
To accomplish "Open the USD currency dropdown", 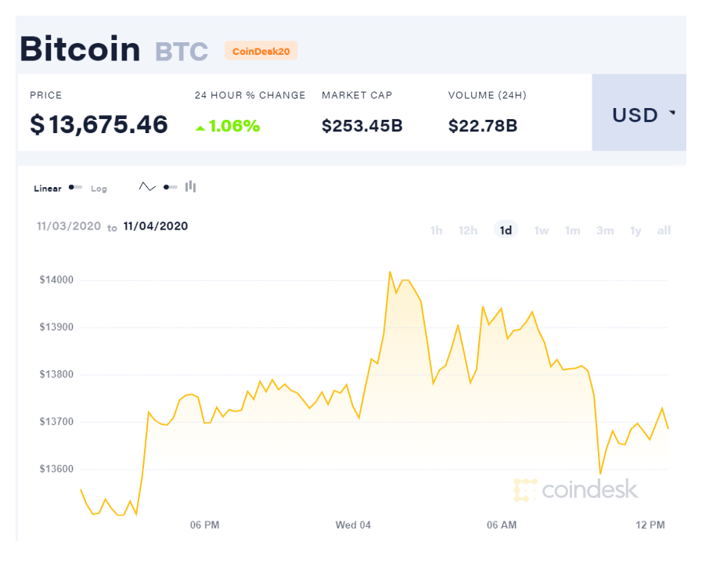I will (639, 113).
